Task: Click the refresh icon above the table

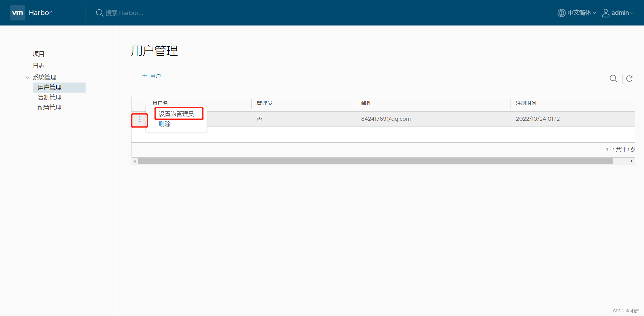Action: (630, 78)
